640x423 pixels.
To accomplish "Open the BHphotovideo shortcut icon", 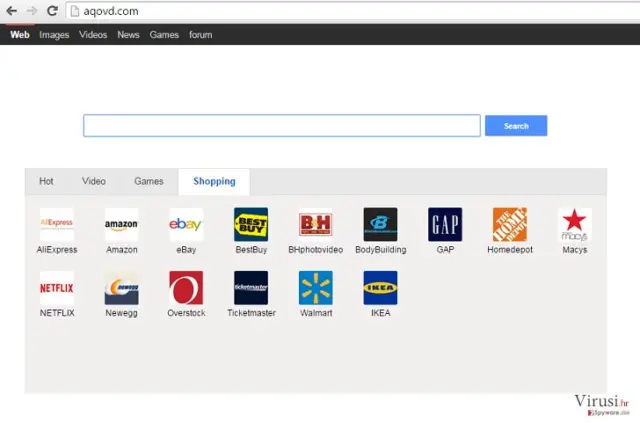I will click(x=316, y=225).
